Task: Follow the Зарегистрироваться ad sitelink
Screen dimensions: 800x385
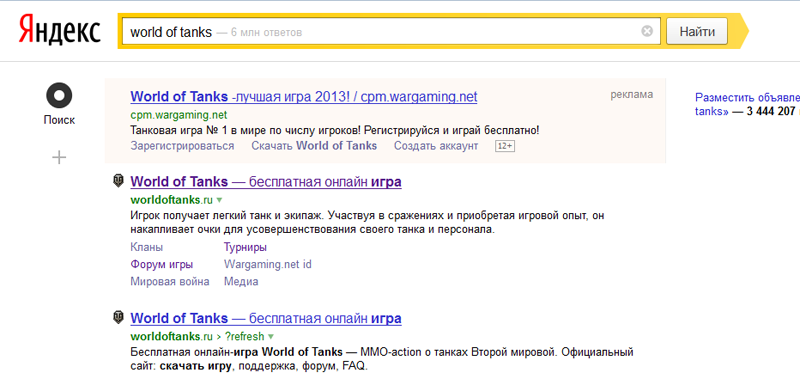Action: pyautogui.click(x=182, y=146)
